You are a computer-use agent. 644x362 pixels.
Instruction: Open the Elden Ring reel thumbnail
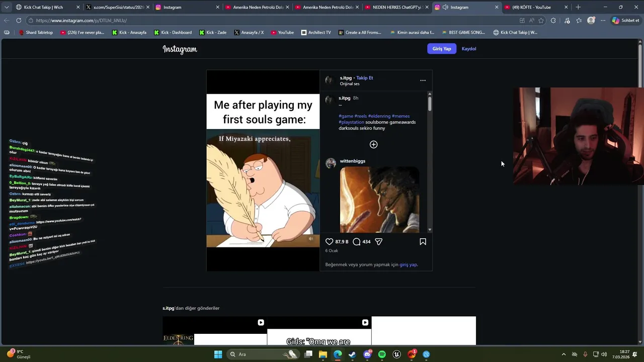215,331
